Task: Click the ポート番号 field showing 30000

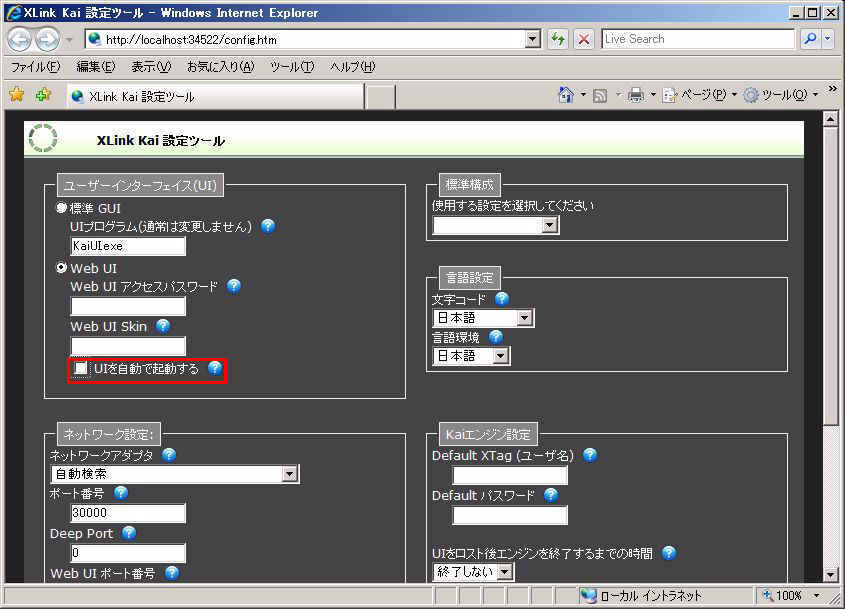Action: [x=128, y=513]
